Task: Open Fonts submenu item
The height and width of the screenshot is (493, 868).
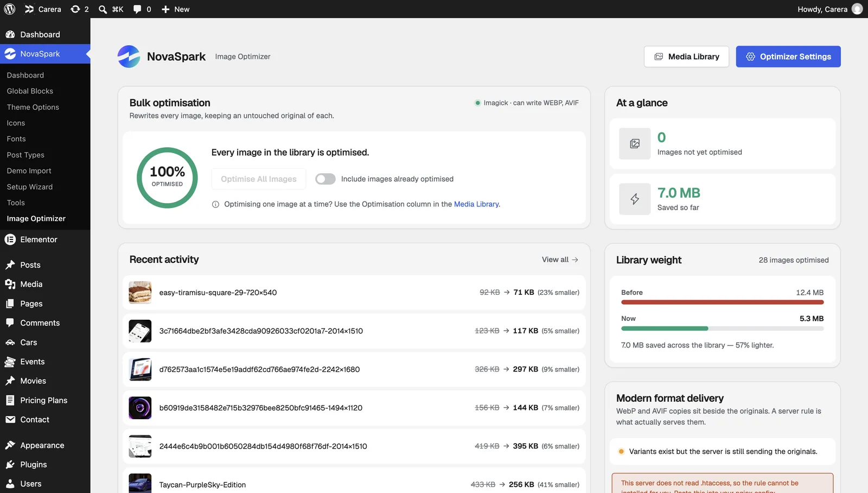Action: click(16, 139)
